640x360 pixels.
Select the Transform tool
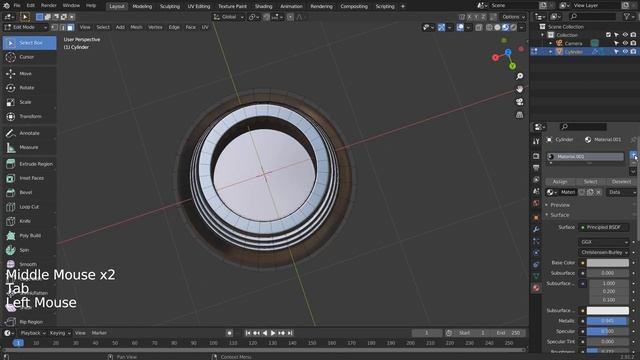(29, 116)
